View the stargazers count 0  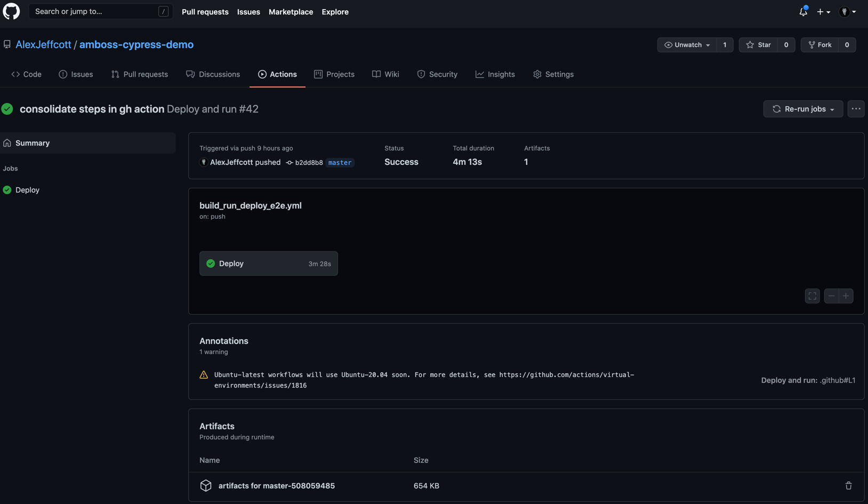point(786,45)
